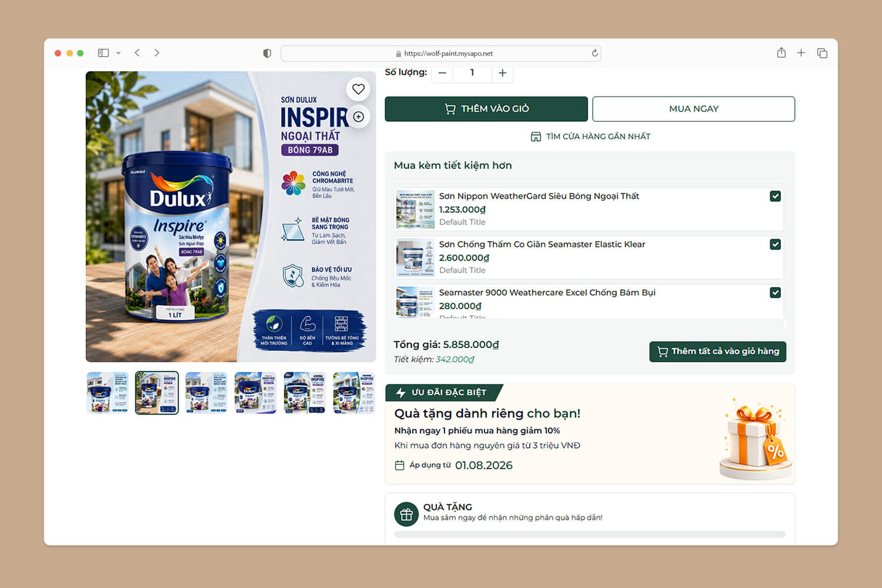Viewport: 882px width, 588px height.
Task: Click the Nippon WeatherGard product thumbnail
Action: coord(415,209)
